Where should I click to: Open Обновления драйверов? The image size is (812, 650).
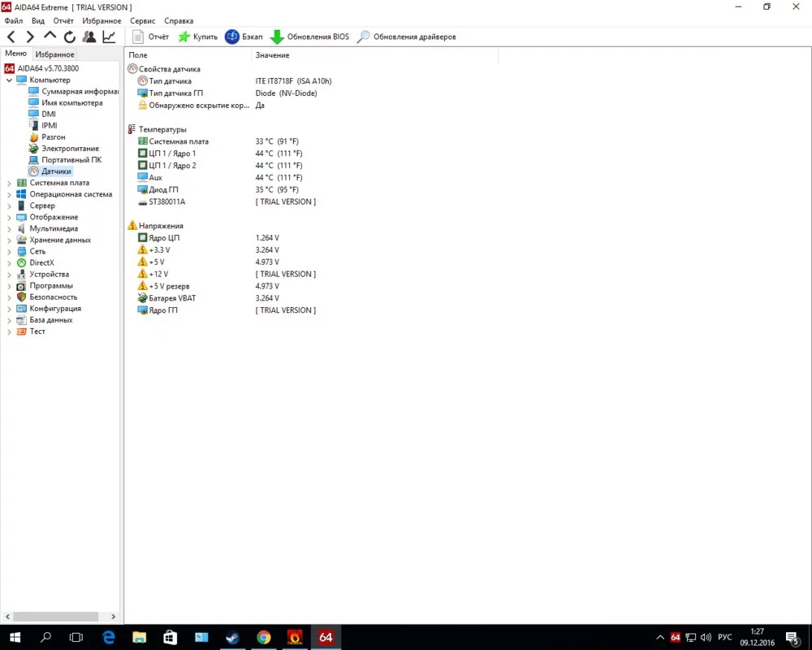(x=407, y=37)
